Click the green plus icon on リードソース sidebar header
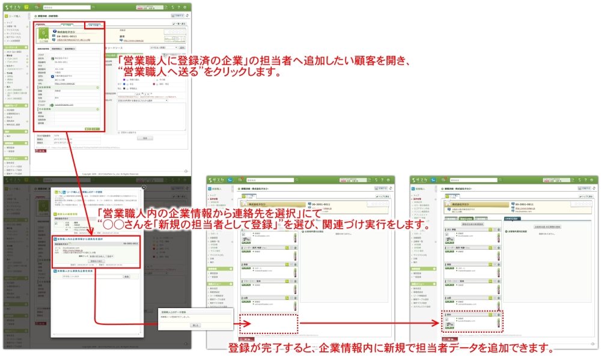Image resolution: width=601 pixels, height=364 pixels. click(26, 46)
